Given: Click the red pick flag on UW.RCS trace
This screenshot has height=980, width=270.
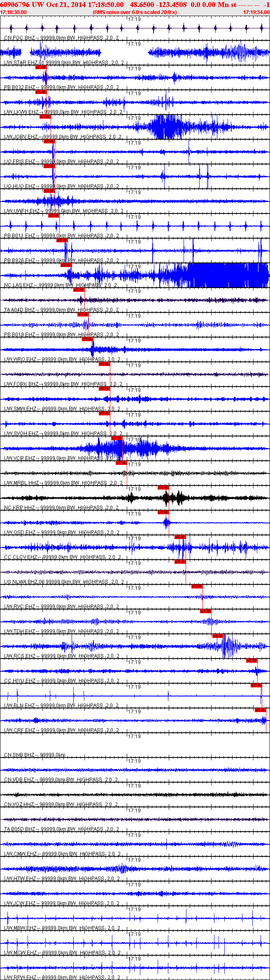Looking at the screenshot, I should [218, 636].
